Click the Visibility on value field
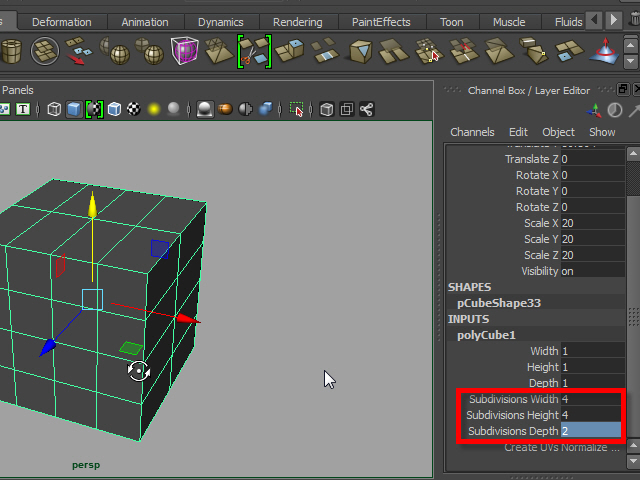Screen dimensions: 640x480 tap(593, 271)
